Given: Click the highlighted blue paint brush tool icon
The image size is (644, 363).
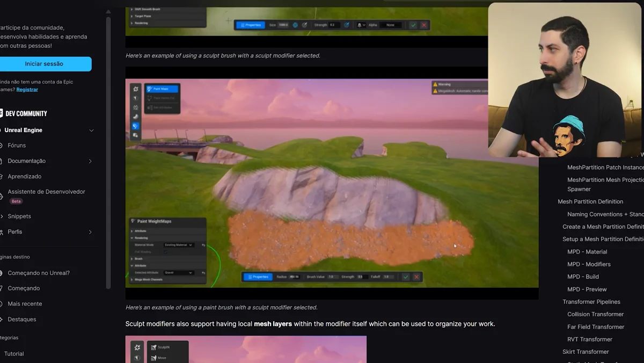Looking at the screenshot, I should click(x=136, y=126).
